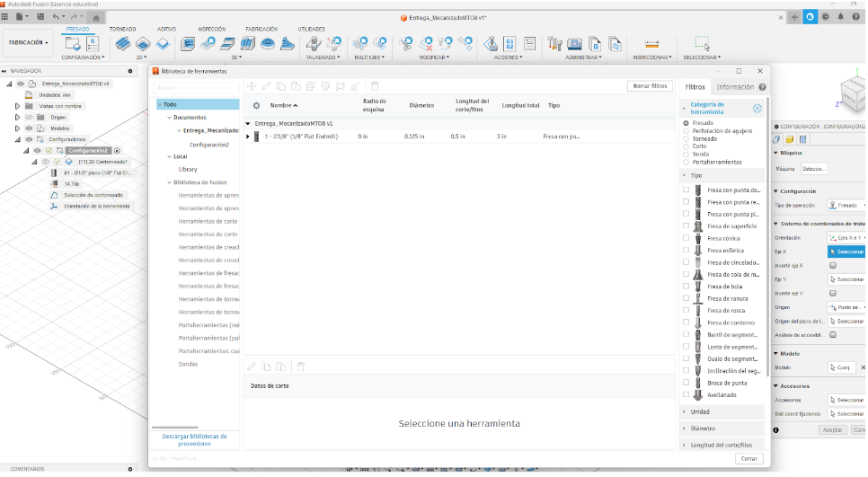Screen dimensions: 868x477
Task: Check the Fresa esférica type checkbox
Action: tap(686, 251)
